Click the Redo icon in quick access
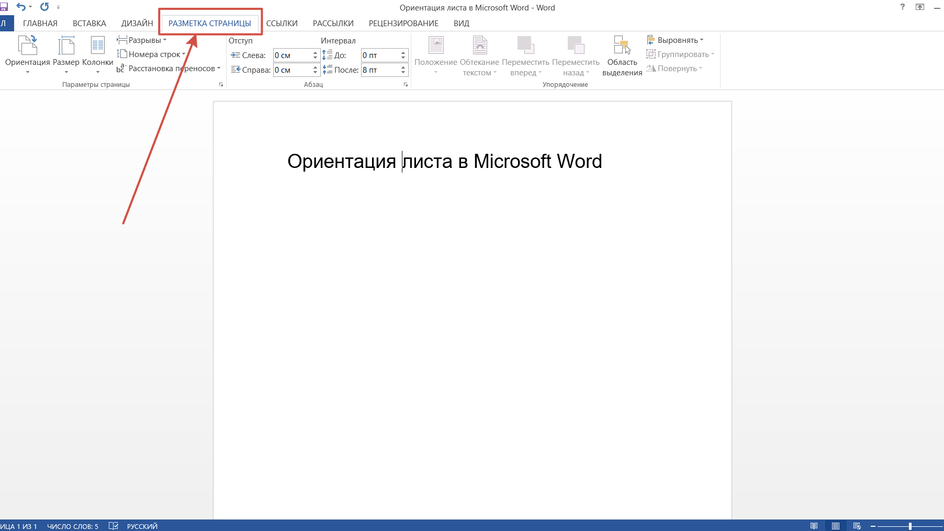Image resolution: width=944 pixels, height=531 pixels. click(44, 7)
